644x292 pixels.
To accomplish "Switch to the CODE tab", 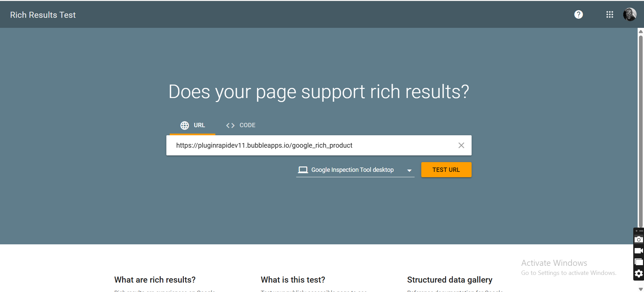I will pyautogui.click(x=241, y=125).
